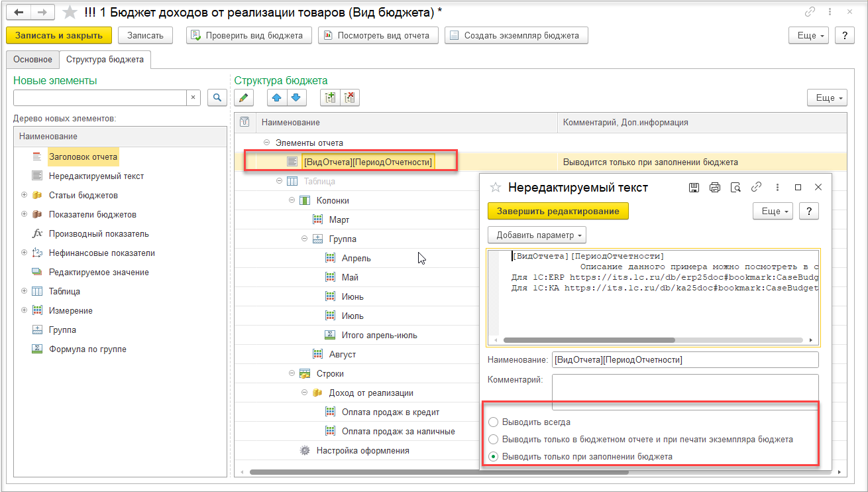Viewport: 868px width, 492px height.
Task: Click 'Записать и закрыть' button
Action: tap(59, 36)
